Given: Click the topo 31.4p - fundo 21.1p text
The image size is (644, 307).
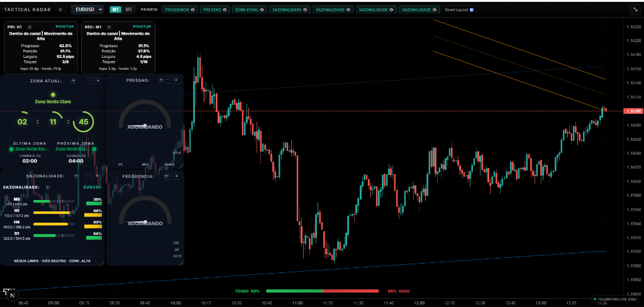Looking at the screenshot, I should [x=41, y=68].
